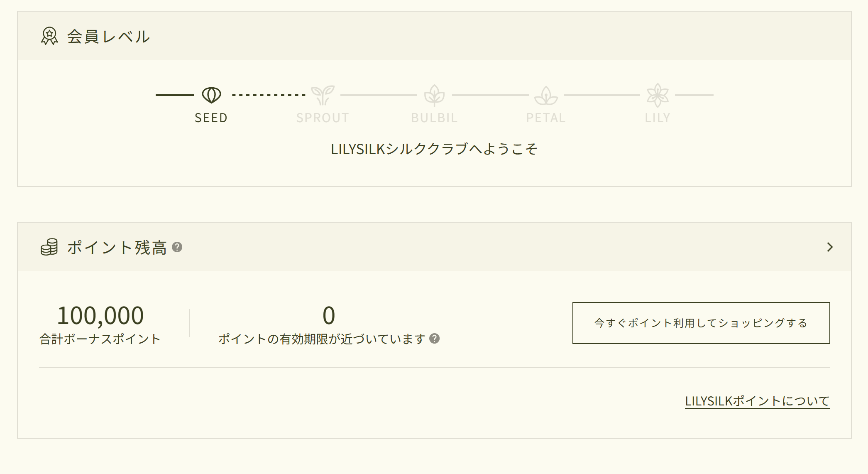Click dotted progress line toward SPROUT
Viewport: 868px width, 474px height.
(x=269, y=95)
